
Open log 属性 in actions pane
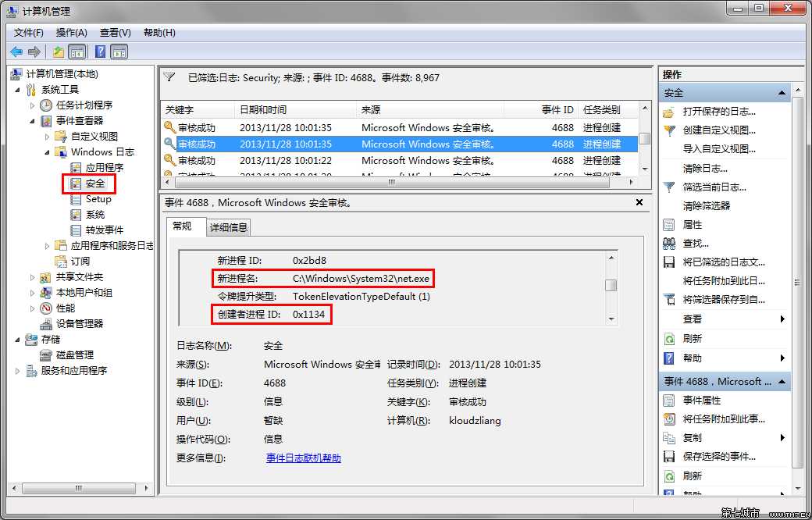[x=693, y=225]
